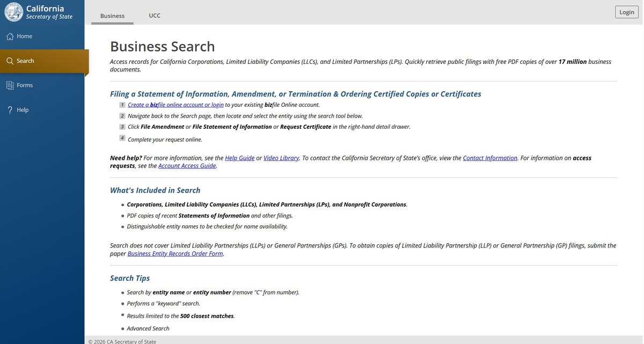Click the Help question mark icon
The height and width of the screenshot is (344, 644).
pos(10,110)
